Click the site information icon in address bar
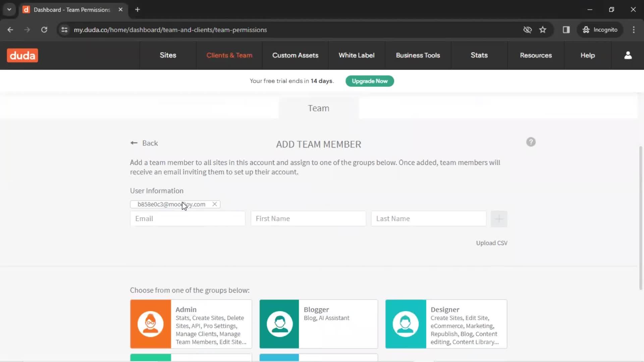The height and width of the screenshot is (362, 644). pos(64,30)
